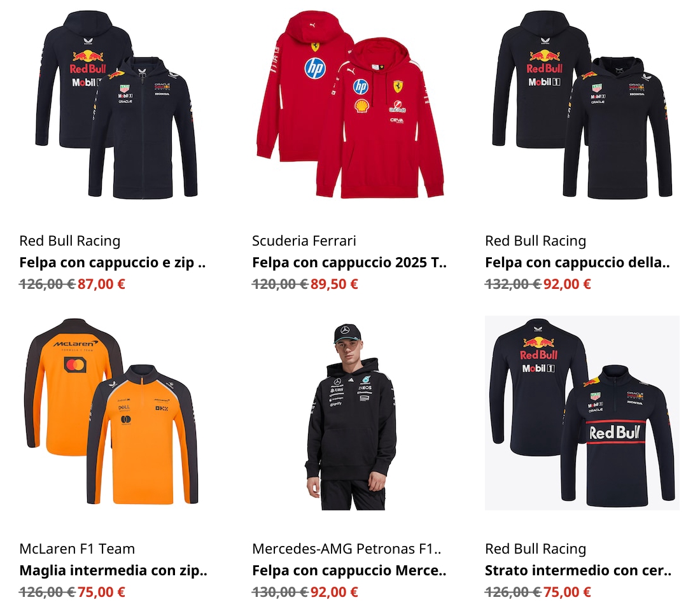The image size is (700, 616).
Task: Open the Red Bull zip hoodie product image
Action: pos(116,105)
